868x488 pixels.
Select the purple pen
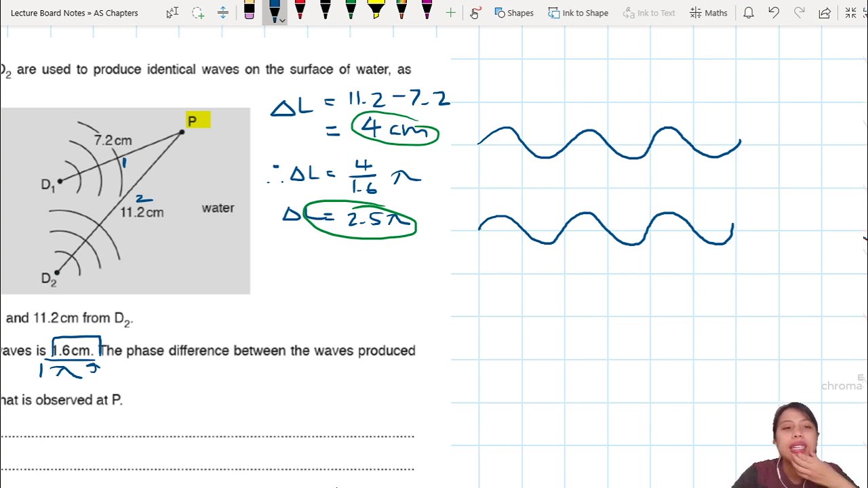tap(427, 9)
